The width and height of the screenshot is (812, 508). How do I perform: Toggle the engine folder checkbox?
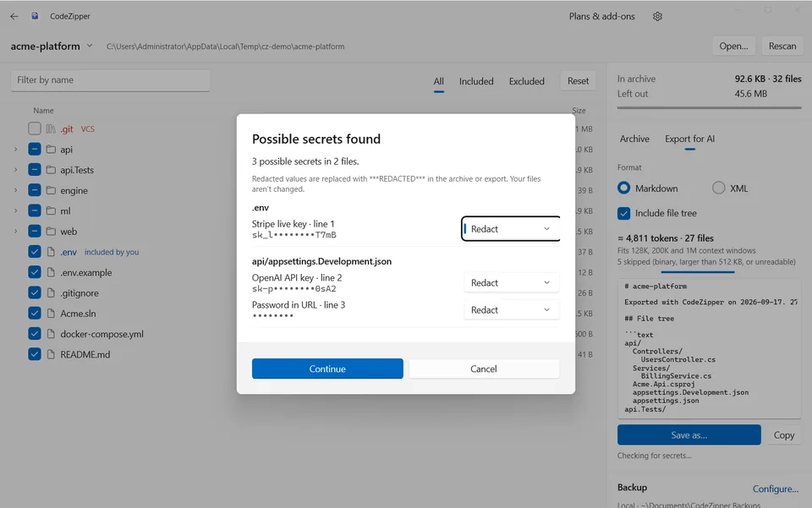(x=34, y=190)
